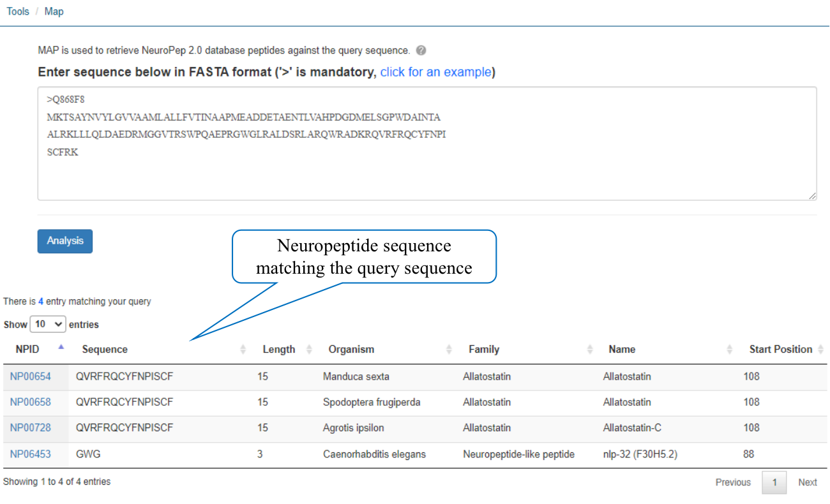Sort by Family column arrows
Image resolution: width=830 pixels, height=504 pixels.
click(x=589, y=350)
